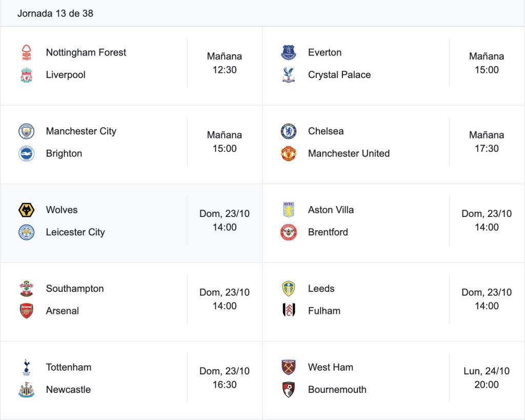This screenshot has width=525, height=420.
Task: Open the Chelsea team name link
Action: point(326,131)
